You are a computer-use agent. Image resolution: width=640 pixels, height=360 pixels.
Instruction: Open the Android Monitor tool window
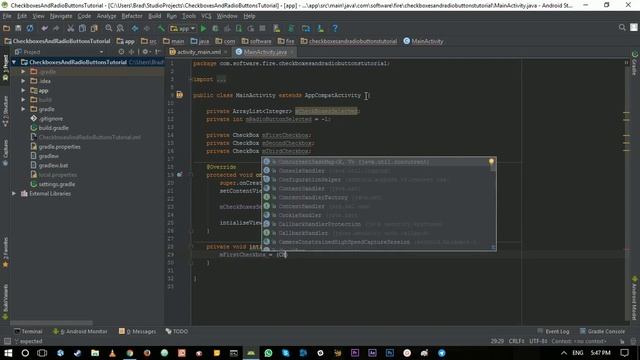[x=80, y=331]
